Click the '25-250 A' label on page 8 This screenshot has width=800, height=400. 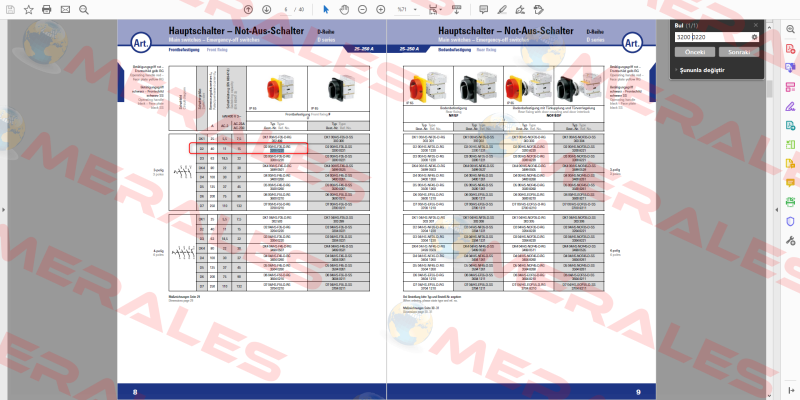[365, 49]
